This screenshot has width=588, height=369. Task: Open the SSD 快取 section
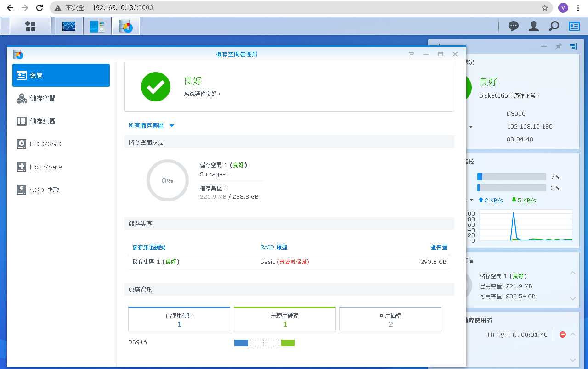(61, 190)
